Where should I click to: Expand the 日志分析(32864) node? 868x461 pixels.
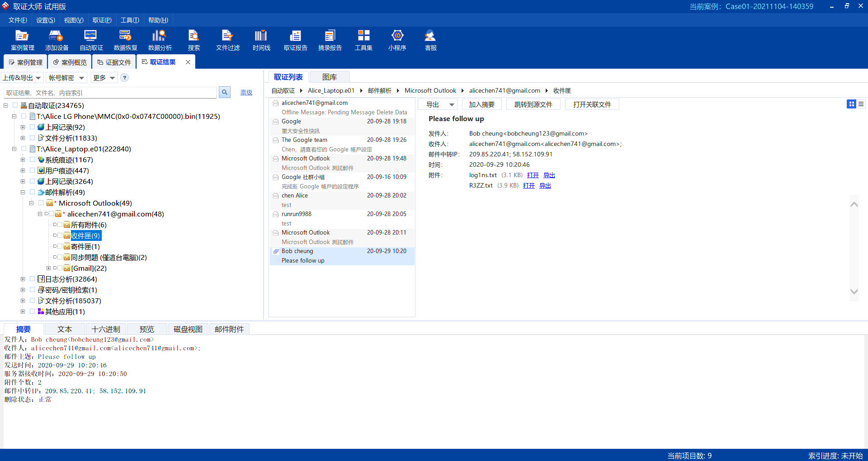23,279
